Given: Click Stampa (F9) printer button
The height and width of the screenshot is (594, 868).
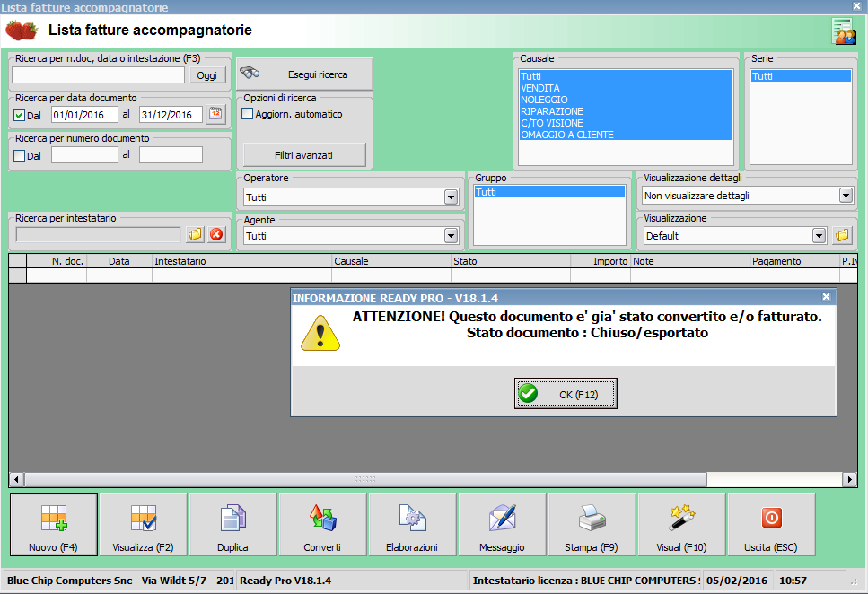Looking at the screenshot, I should click(592, 524).
